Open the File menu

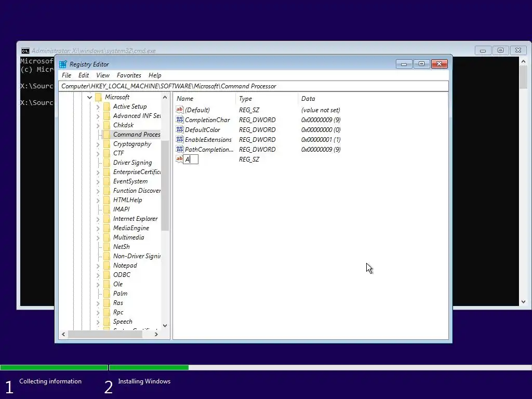pyautogui.click(x=66, y=75)
